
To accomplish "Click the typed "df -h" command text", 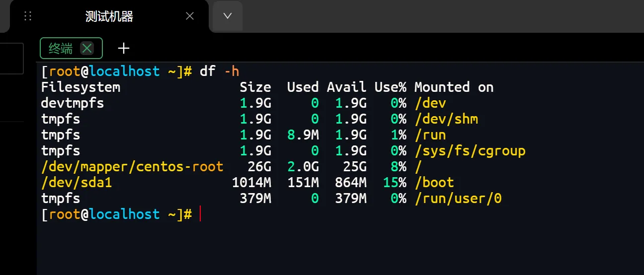I will [219, 71].
